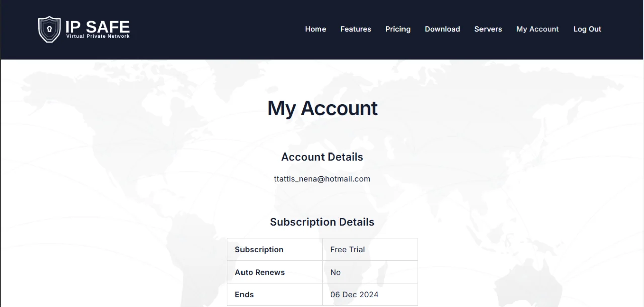644x307 pixels.
Task: Click the IP SAFE brand name text
Action: click(x=98, y=26)
